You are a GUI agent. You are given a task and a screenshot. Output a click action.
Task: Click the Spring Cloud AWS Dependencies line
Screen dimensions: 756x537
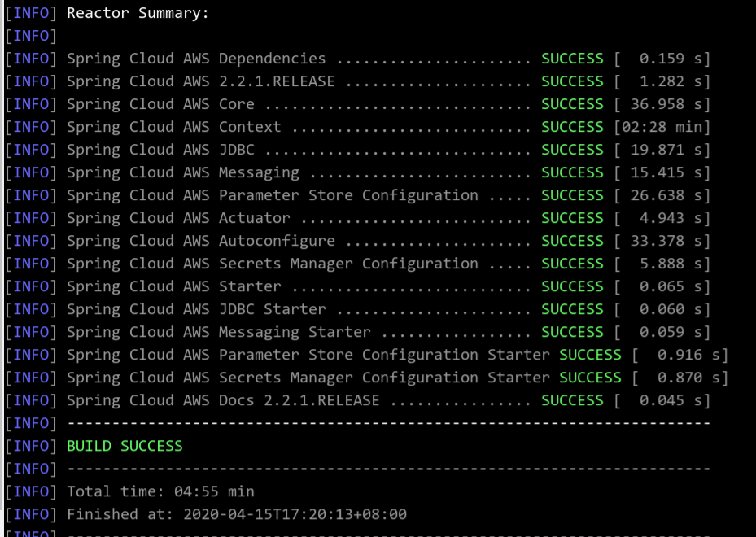pyautogui.click(x=358, y=59)
